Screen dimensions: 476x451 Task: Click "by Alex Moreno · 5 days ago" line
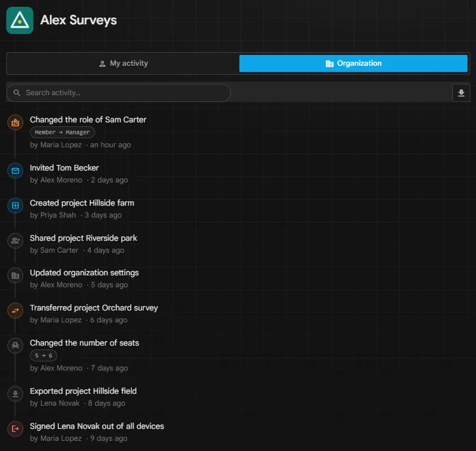click(79, 285)
